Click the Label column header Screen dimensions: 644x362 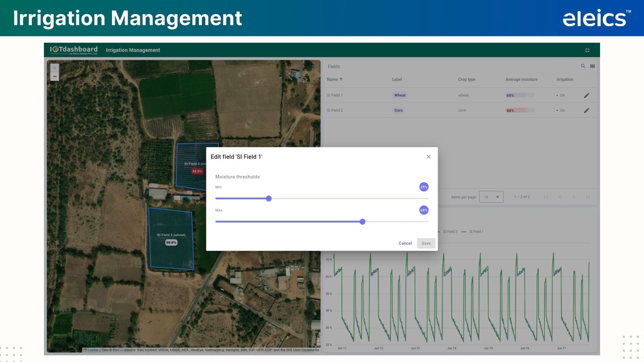point(397,79)
